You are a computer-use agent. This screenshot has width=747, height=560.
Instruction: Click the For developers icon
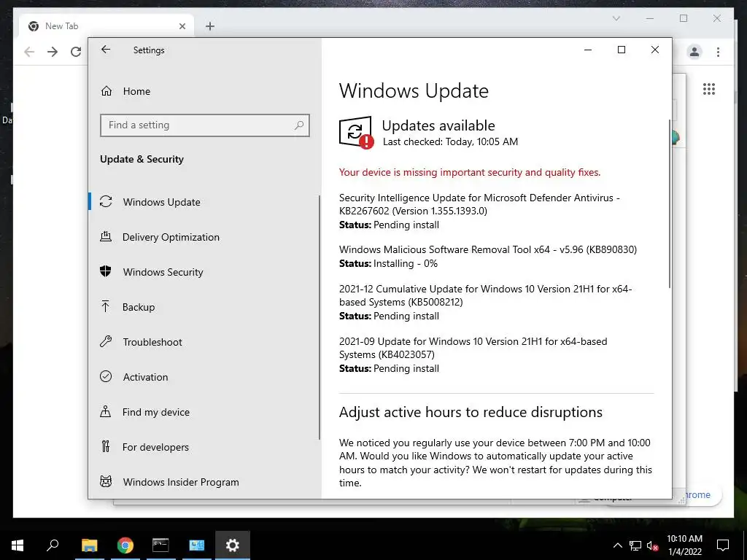(x=106, y=446)
